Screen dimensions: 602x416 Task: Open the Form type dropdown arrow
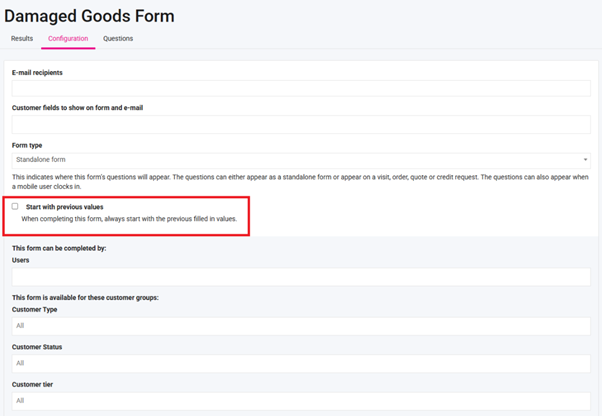click(x=585, y=160)
